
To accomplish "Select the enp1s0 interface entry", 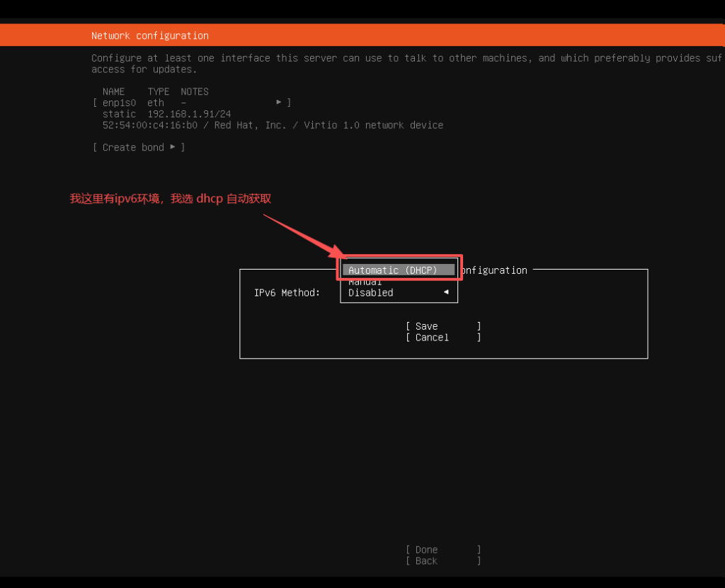I will tap(119, 102).
